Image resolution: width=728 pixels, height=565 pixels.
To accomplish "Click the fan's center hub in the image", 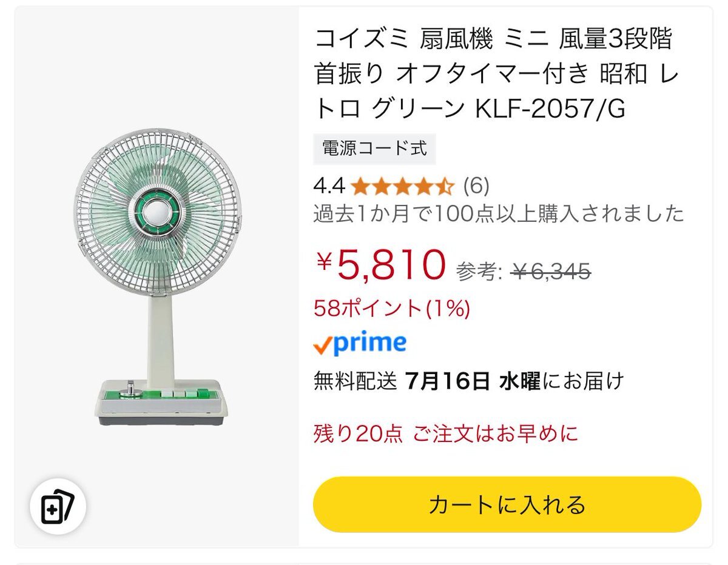I will tap(157, 213).
